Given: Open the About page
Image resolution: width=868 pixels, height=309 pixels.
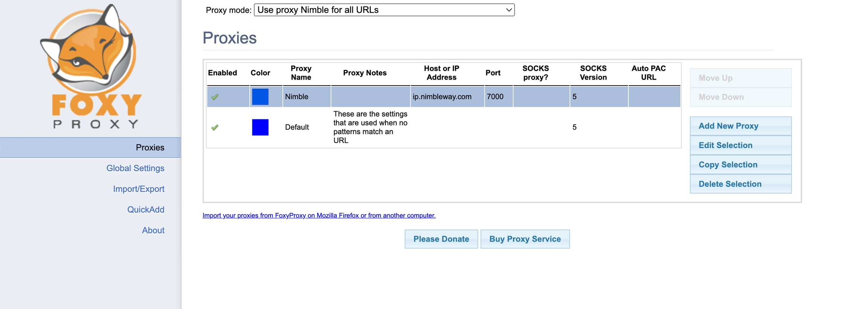Looking at the screenshot, I should click(153, 230).
